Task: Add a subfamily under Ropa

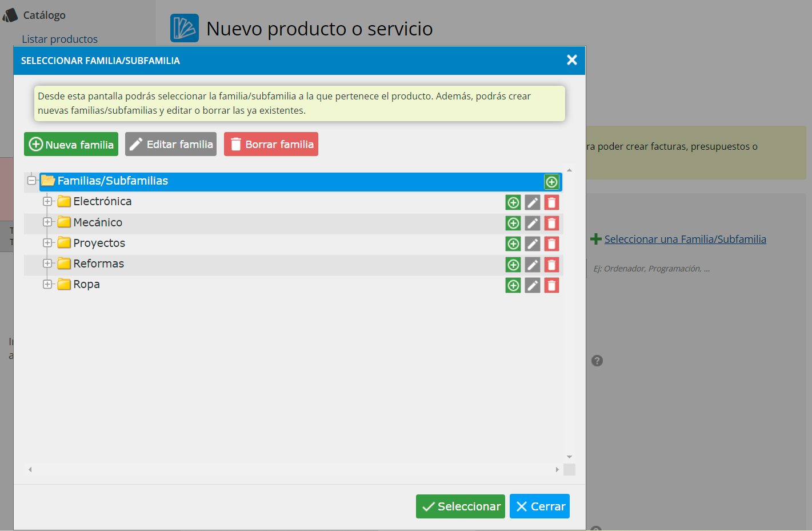Action: tap(513, 285)
